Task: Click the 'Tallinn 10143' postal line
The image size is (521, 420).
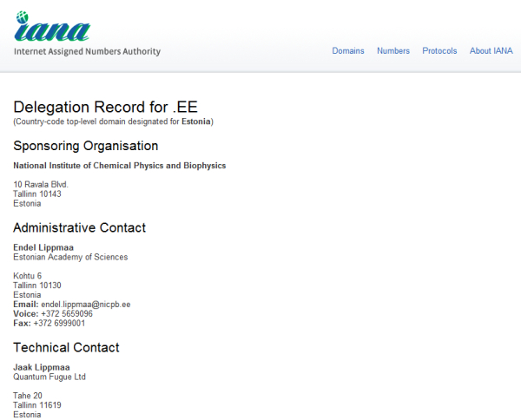Action: [x=37, y=194]
